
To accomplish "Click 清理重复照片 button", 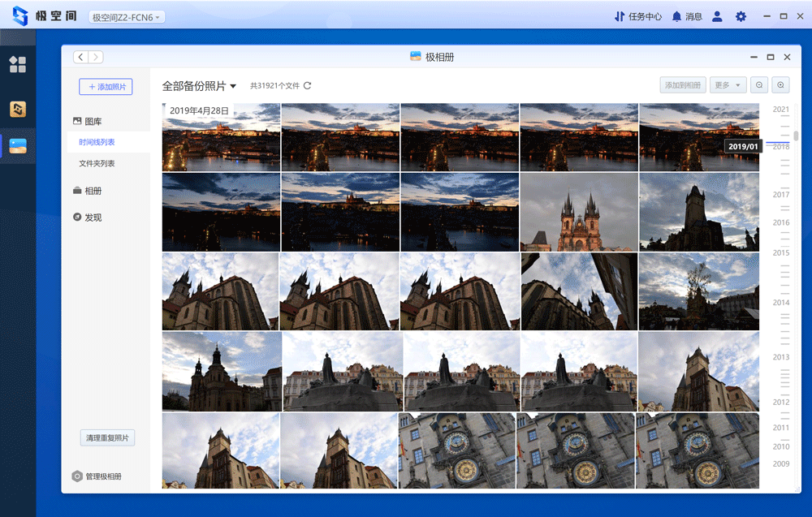I will (x=107, y=437).
